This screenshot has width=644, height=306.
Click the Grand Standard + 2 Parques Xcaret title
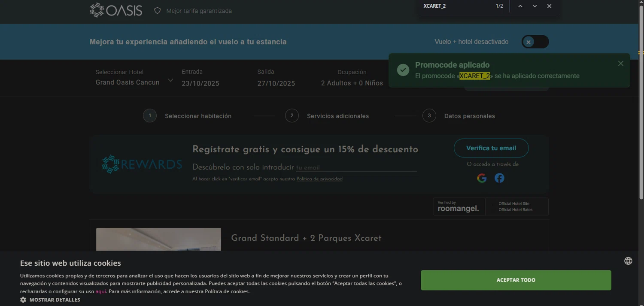click(306, 238)
